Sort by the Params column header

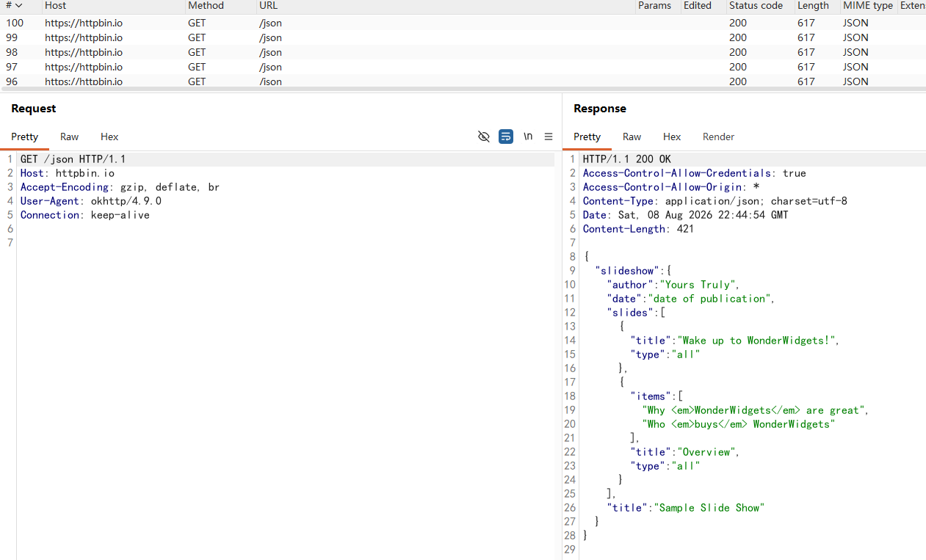click(x=654, y=6)
